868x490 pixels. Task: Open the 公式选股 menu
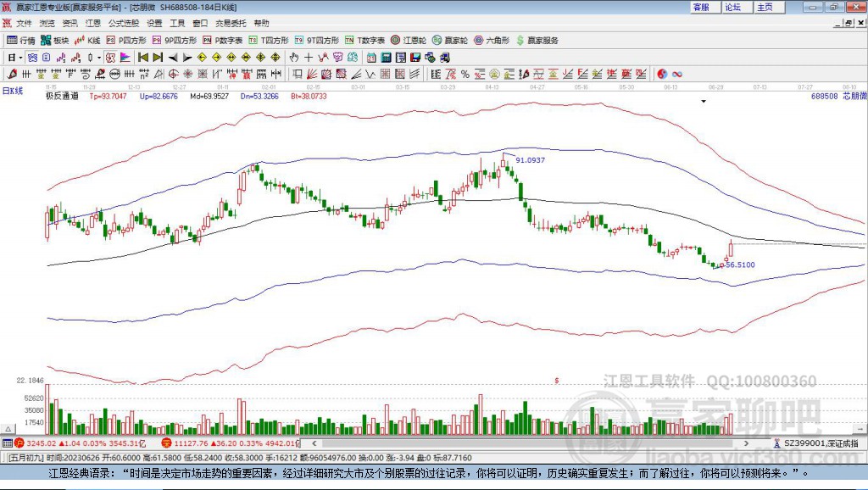[124, 23]
